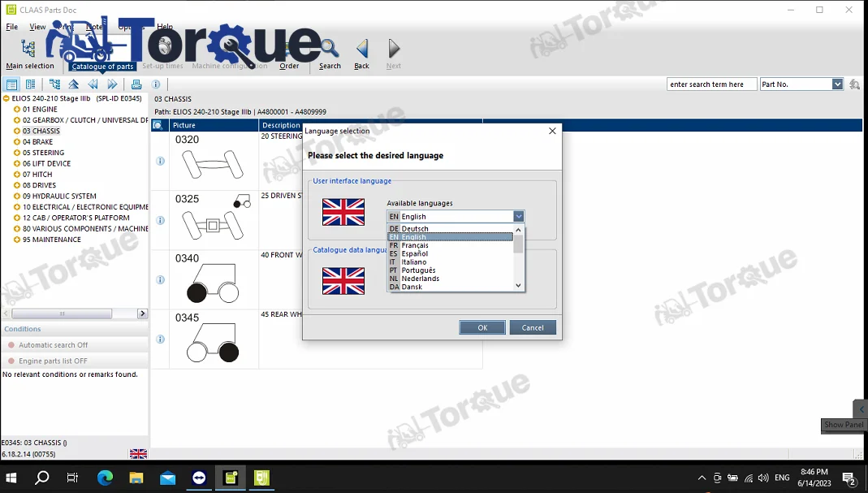Select Français from the language list
This screenshot has width=868, height=493.
414,245
